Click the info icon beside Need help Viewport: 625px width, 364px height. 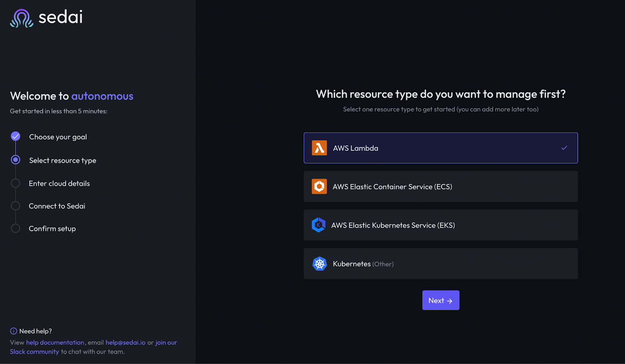pyautogui.click(x=14, y=331)
